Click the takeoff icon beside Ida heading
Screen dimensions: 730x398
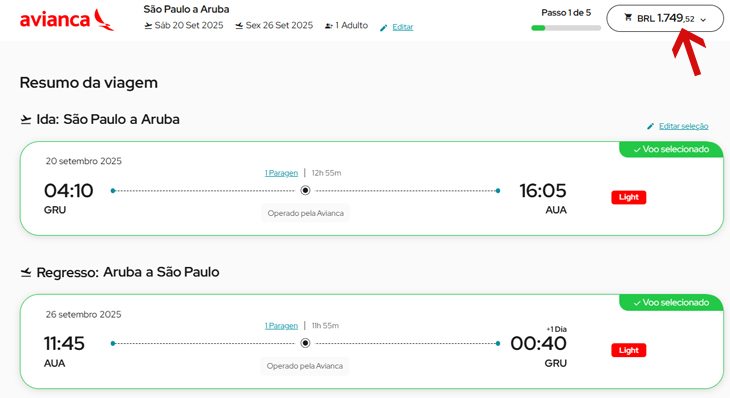coord(26,120)
